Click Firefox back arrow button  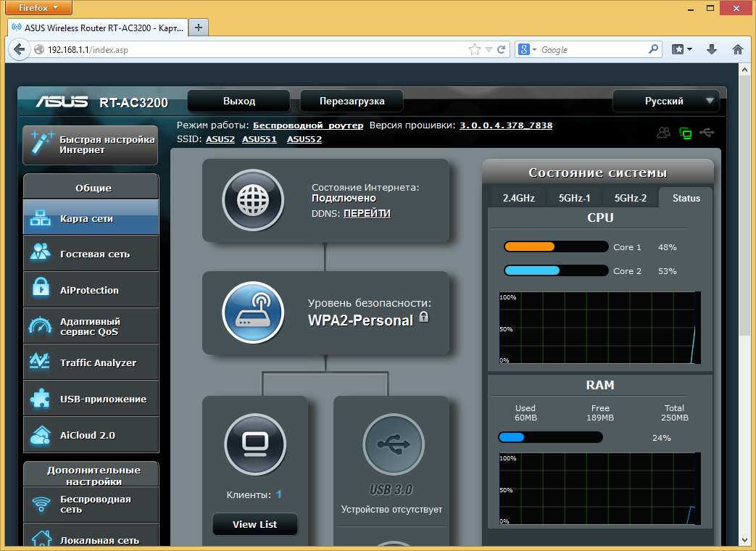click(20, 49)
